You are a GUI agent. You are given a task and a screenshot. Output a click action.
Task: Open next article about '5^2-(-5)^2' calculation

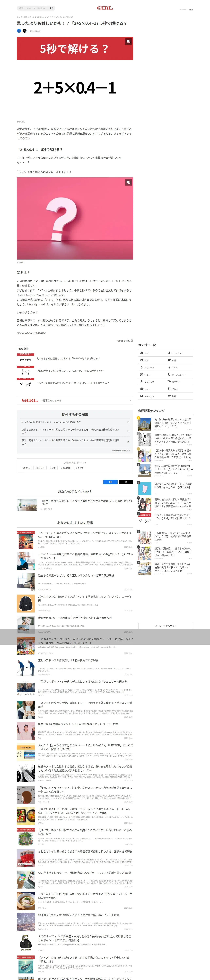pyautogui.click(x=73, y=383)
